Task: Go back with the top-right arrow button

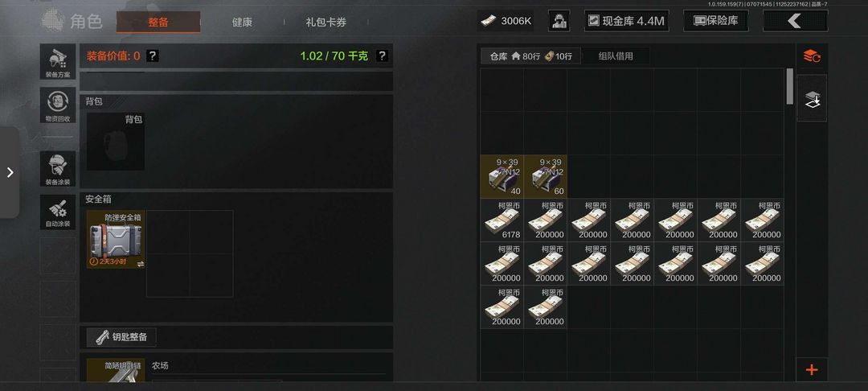Action: click(795, 21)
